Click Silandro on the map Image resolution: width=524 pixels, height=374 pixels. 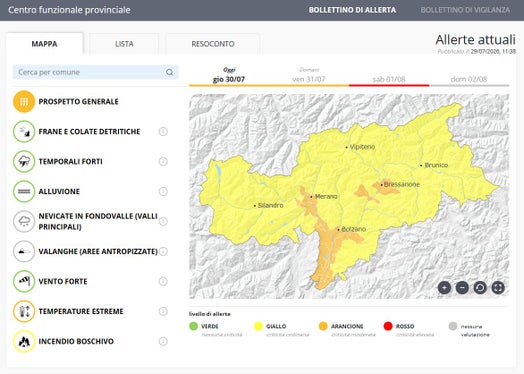[268, 205]
